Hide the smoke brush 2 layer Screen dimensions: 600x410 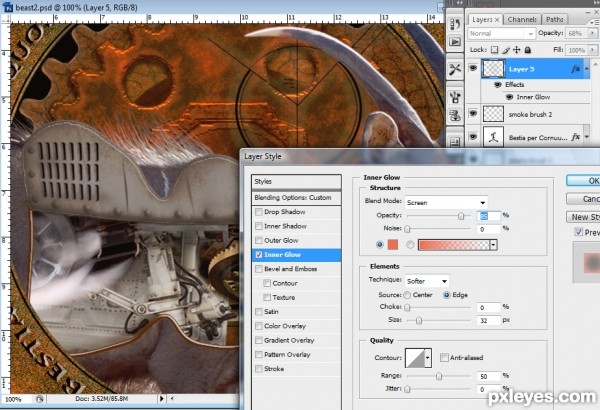pos(473,113)
